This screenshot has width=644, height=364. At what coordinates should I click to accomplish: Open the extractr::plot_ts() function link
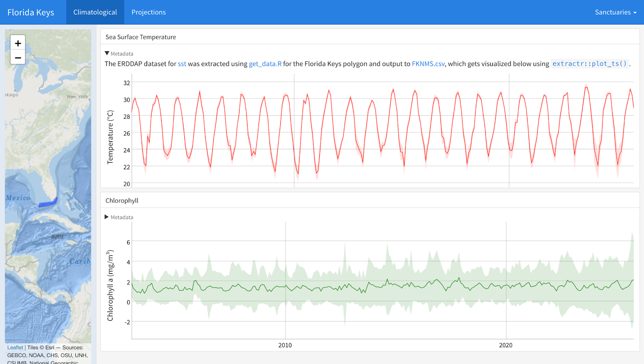pos(590,64)
